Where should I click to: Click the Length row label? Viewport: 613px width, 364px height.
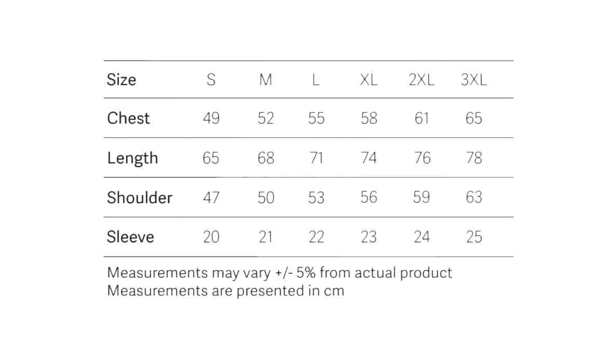pos(132,159)
